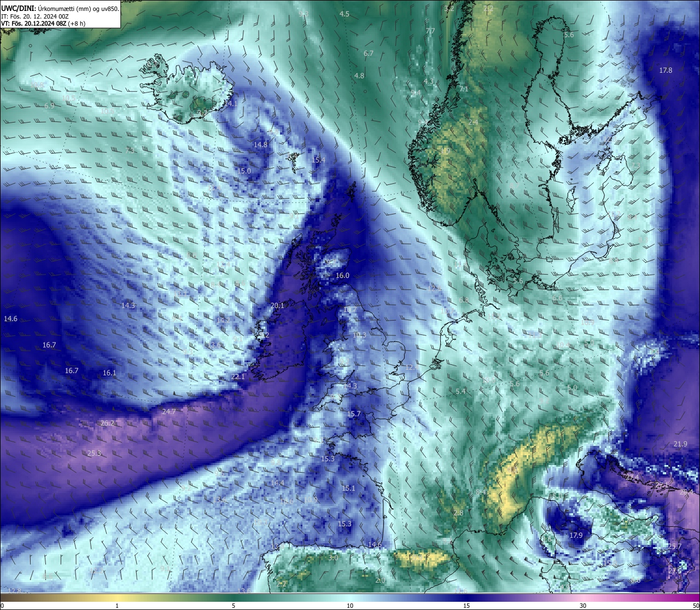This screenshot has height=610, width=700.
Task: Click the 2.0 label over Spain
Action: (380, 580)
